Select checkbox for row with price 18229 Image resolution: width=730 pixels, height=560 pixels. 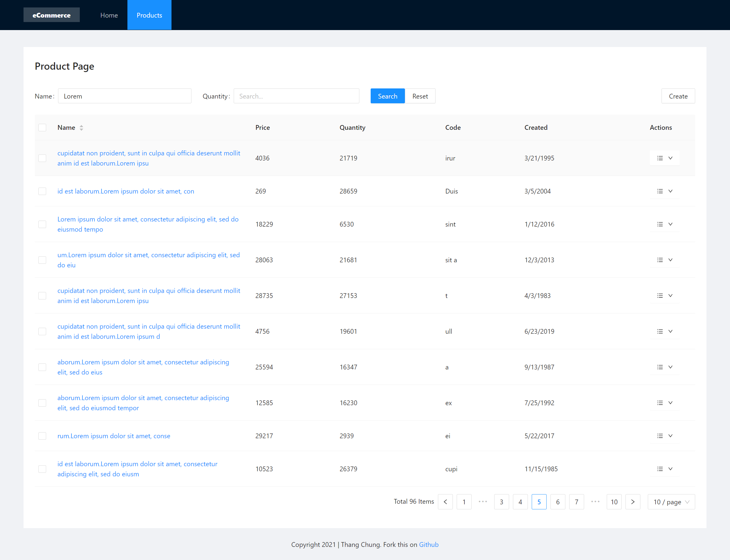click(42, 224)
